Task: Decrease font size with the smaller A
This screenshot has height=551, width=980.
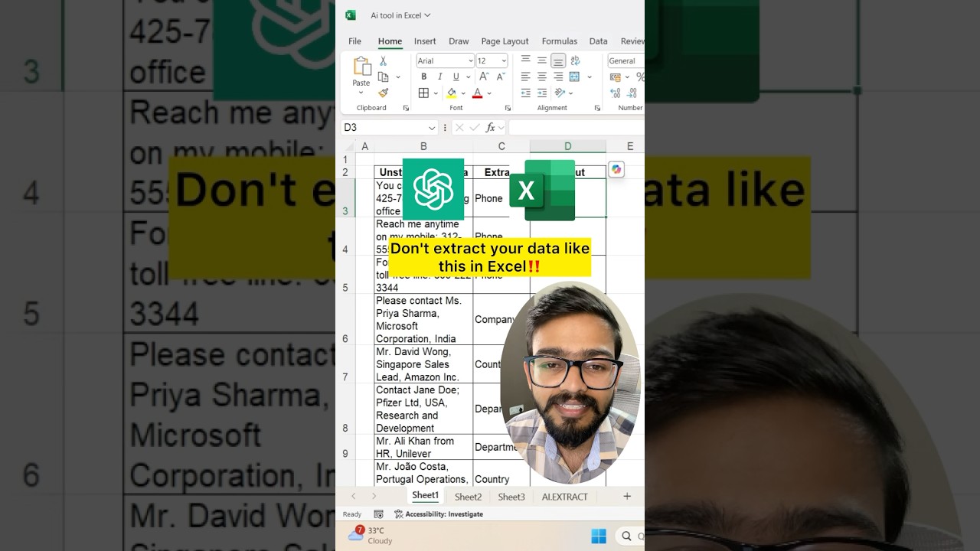Action: point(501,77)
